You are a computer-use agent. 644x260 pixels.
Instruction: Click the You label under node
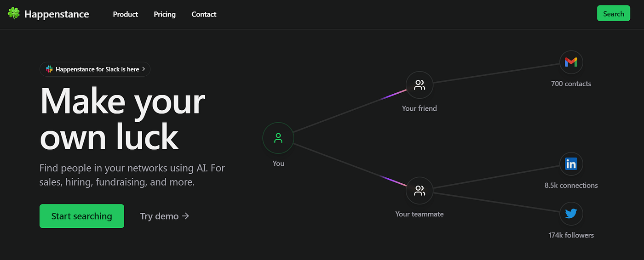click(278, 164)
